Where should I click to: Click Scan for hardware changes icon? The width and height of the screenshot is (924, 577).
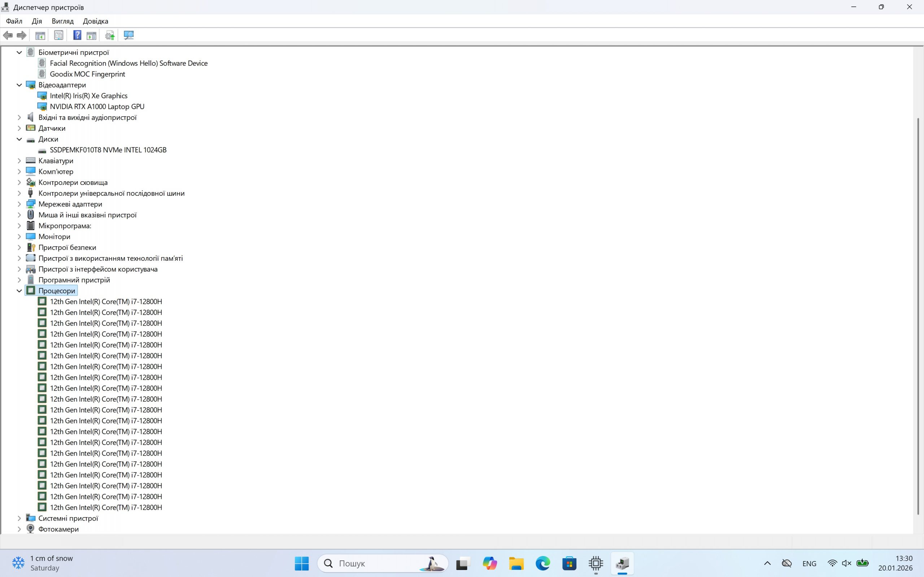[128, 35]
